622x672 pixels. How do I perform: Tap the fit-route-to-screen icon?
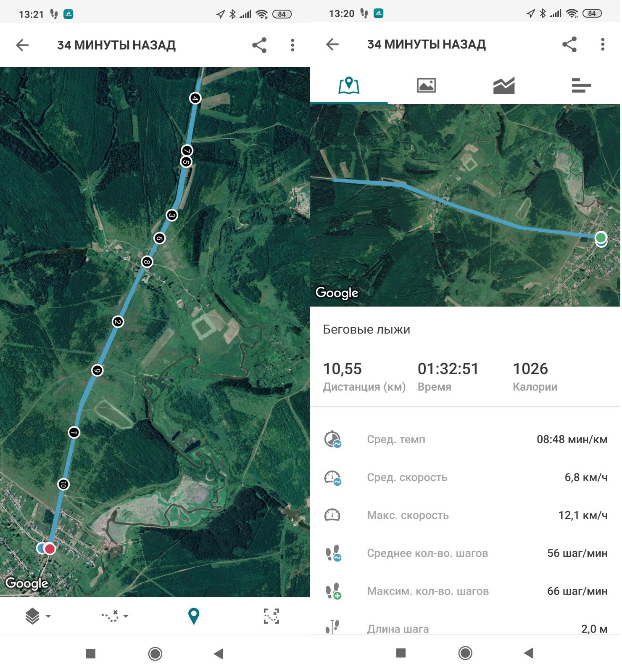[271, 617]
